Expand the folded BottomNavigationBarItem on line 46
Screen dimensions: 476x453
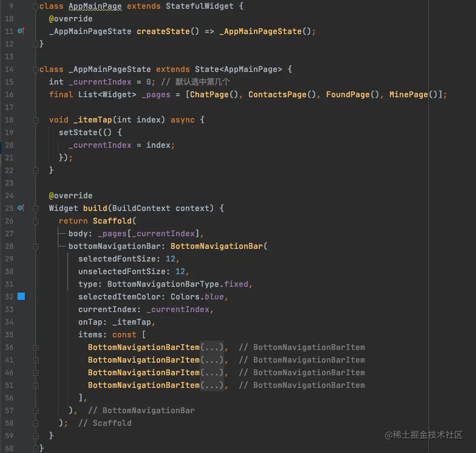(x=35, y=373)
